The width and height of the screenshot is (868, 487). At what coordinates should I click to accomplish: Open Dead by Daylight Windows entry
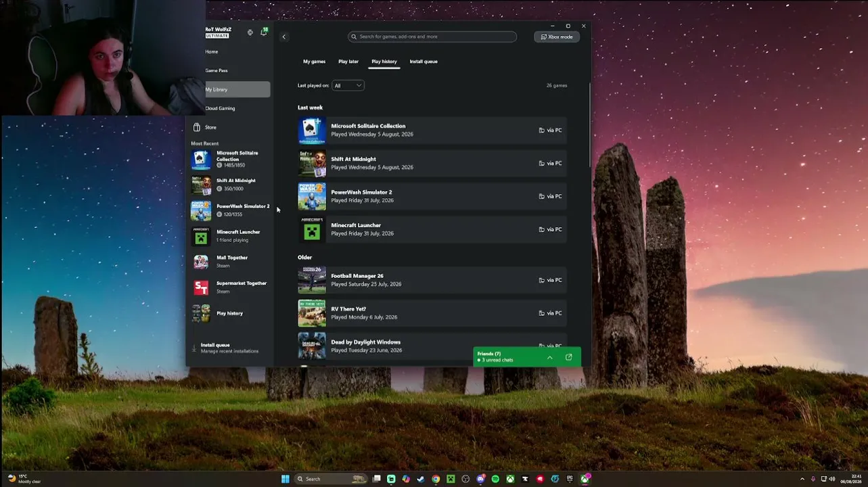click(x=432, y=346)
